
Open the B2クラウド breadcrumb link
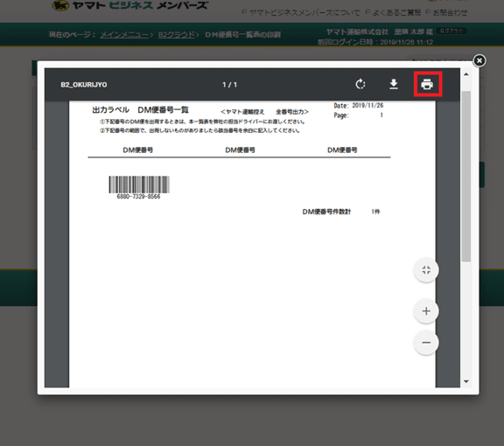point(177,35)
